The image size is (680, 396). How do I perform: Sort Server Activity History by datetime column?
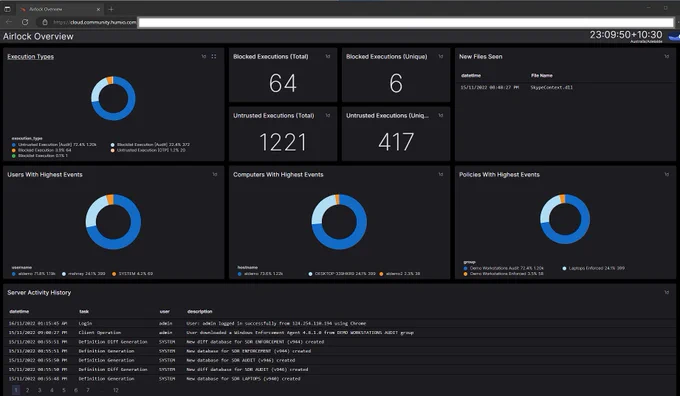19,311
